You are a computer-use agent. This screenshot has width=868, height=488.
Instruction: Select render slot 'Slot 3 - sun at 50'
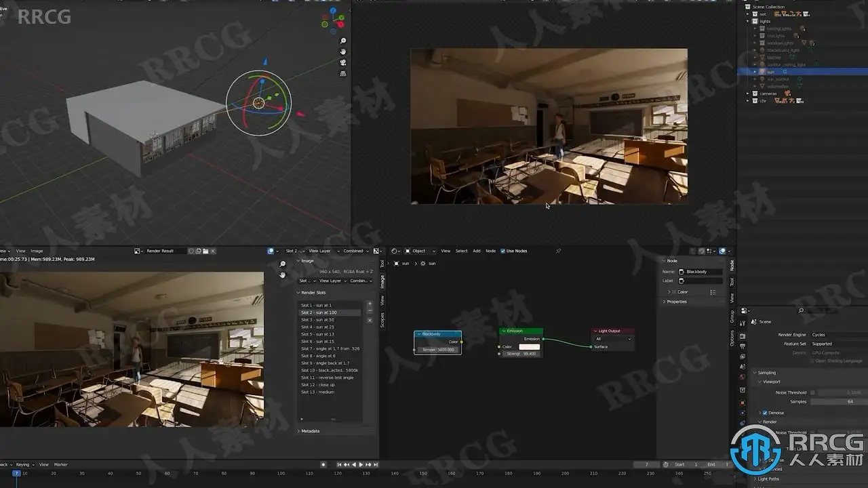click(x=332, y=320)
